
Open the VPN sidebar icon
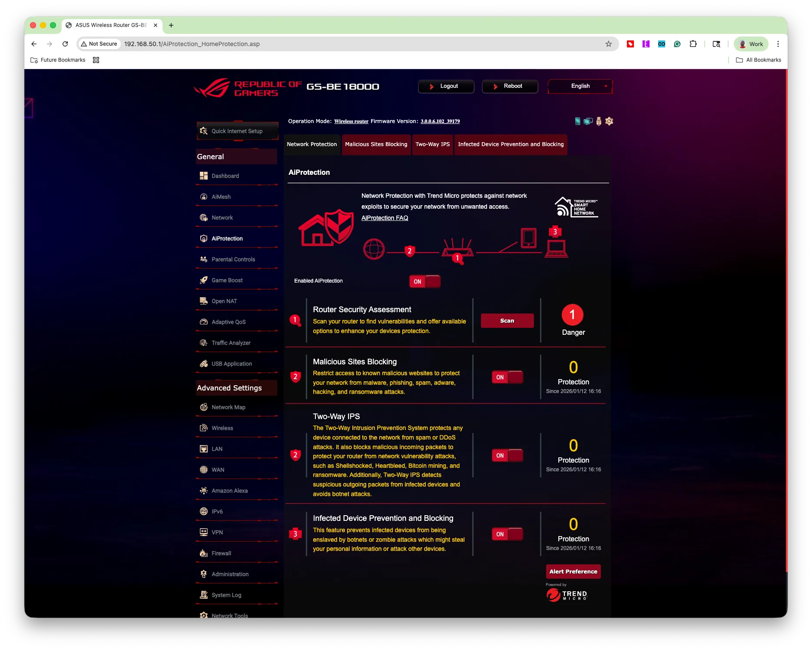(x=203, y=532)
